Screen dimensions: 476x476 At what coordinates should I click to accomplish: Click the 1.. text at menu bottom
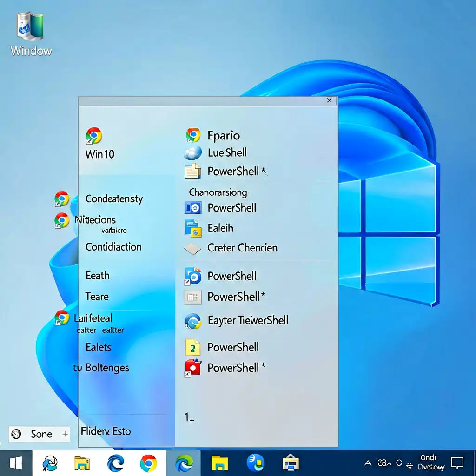(x=189, y=417)
